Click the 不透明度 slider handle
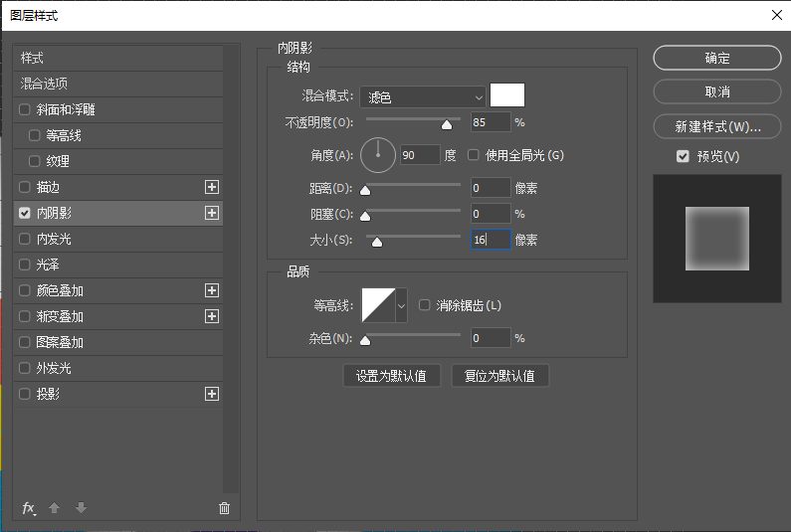 click(x=447, y=124)
